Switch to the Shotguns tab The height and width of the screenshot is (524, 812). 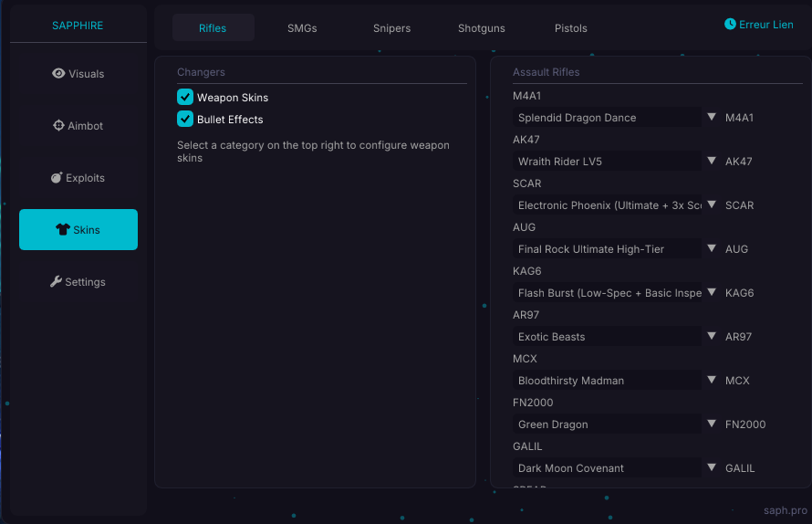click(482, 28)
